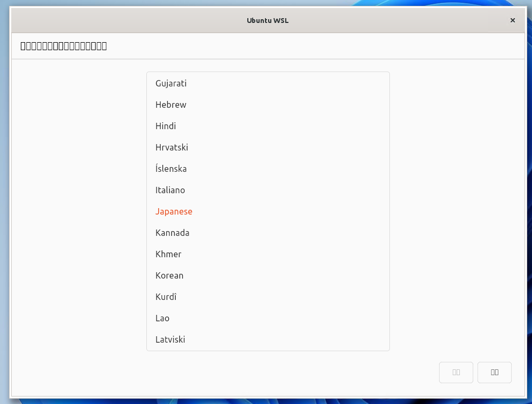This screenshot has width=532, height=404.
Task: Select Italiano as the language
Action: (170, 190)
